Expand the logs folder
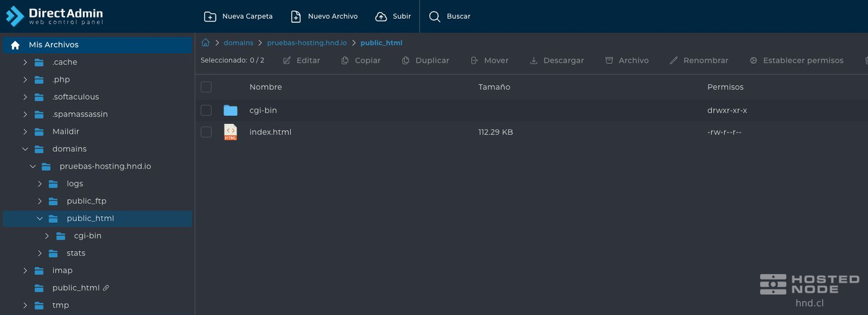 (40, 184)
